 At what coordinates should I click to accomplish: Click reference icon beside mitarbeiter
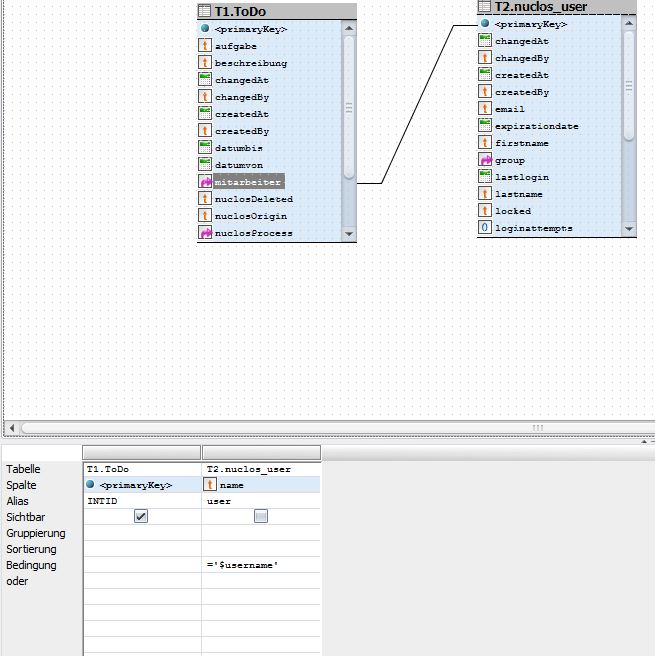pos(205,181)
